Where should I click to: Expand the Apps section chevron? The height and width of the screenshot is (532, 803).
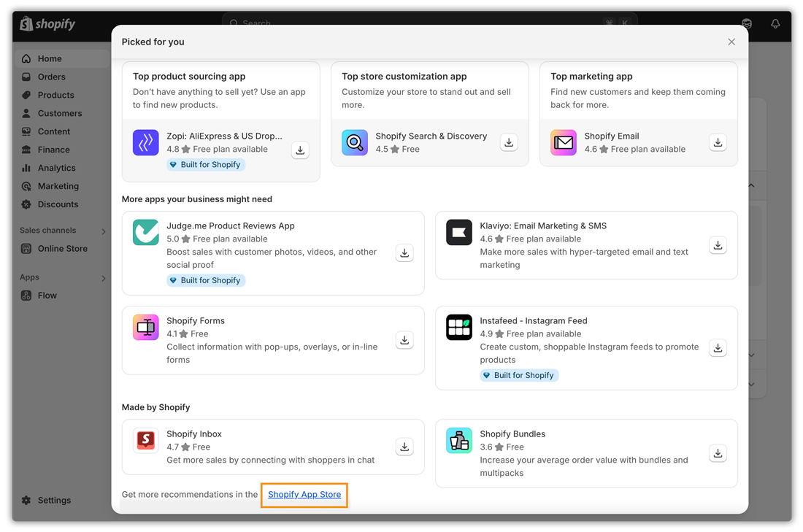tap(104, 278)
